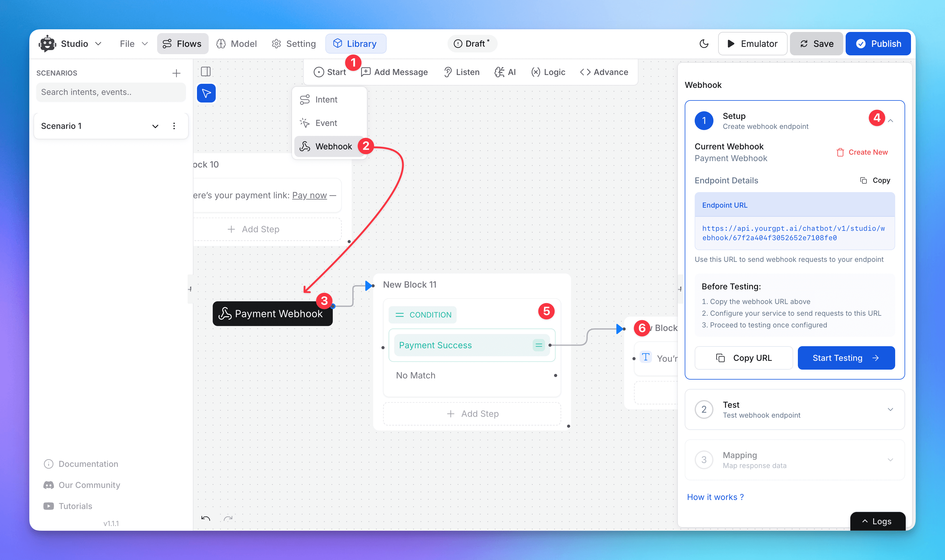This screenshot has height=560, width=945.
Task: Open the Listen toolbar option
Action: (x=461, y=72)
